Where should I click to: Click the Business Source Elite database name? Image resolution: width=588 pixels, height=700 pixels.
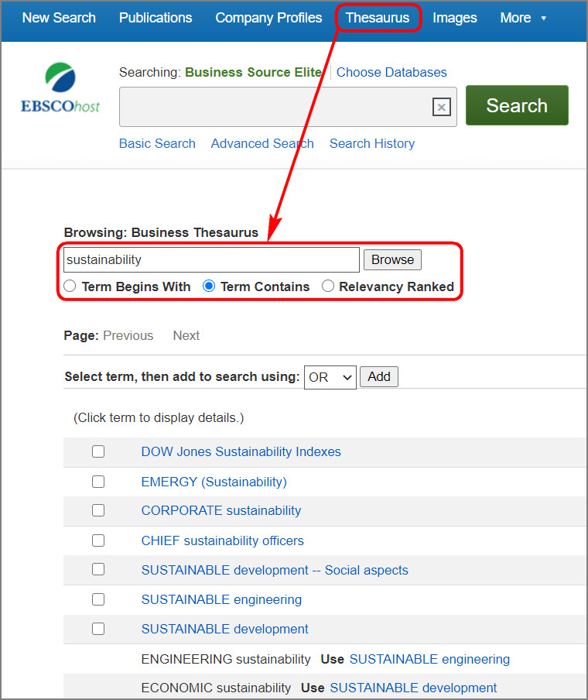[254, 72]
